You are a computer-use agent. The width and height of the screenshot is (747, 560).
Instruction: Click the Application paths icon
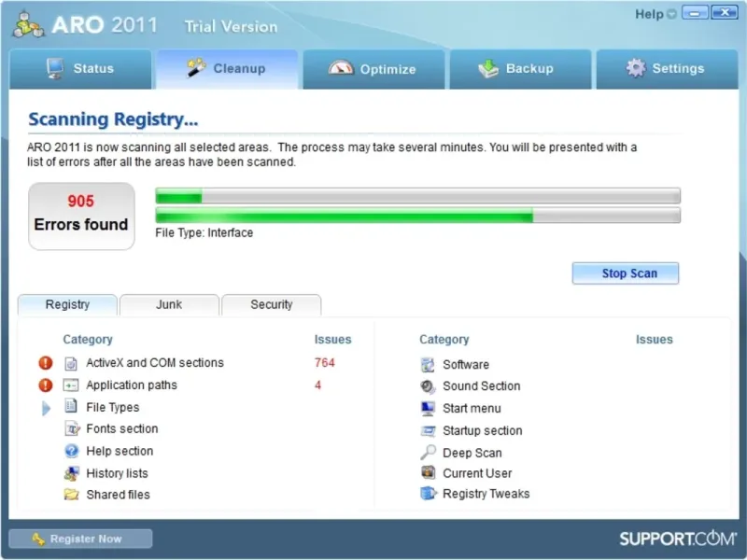(x=71, y=385)
